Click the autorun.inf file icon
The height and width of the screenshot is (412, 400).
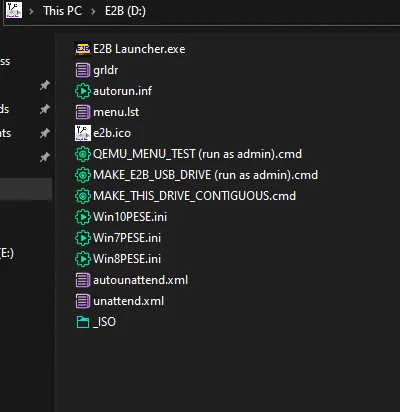(x=82, y=91)
